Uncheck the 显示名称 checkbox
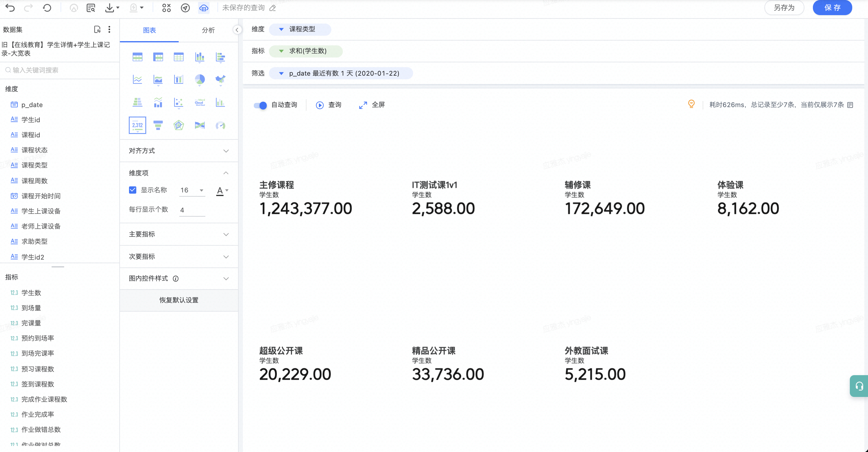 pos(133,190)
